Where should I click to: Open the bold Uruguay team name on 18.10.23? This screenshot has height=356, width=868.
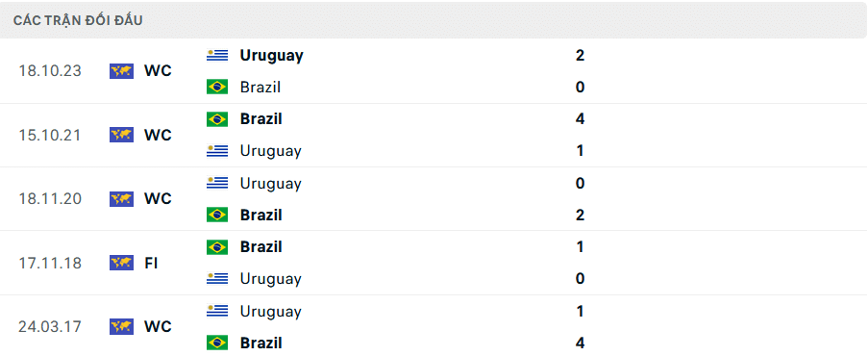pyautogui.click(x=271, y=56)
